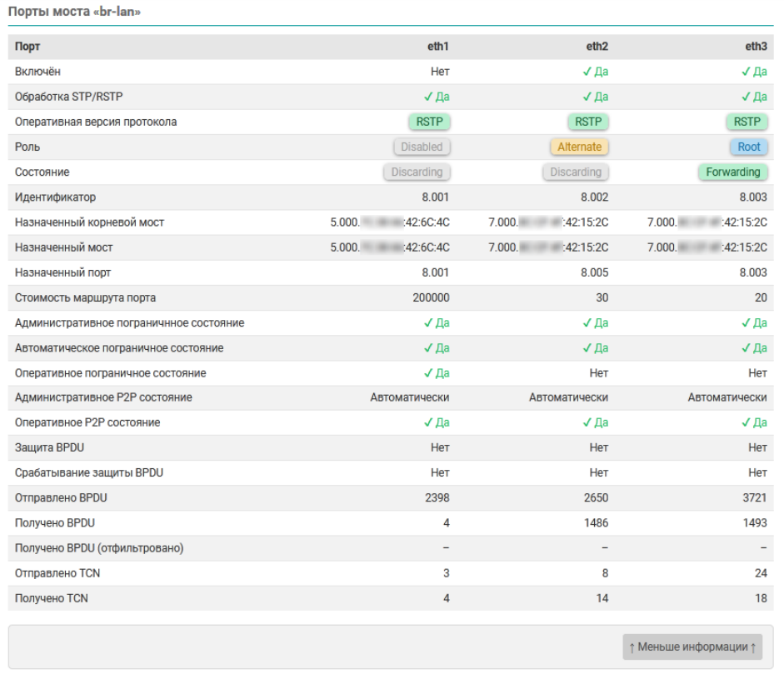784x679 pixels.
Task: Click the 'Порт' column header
Action: tap(27, 47)
